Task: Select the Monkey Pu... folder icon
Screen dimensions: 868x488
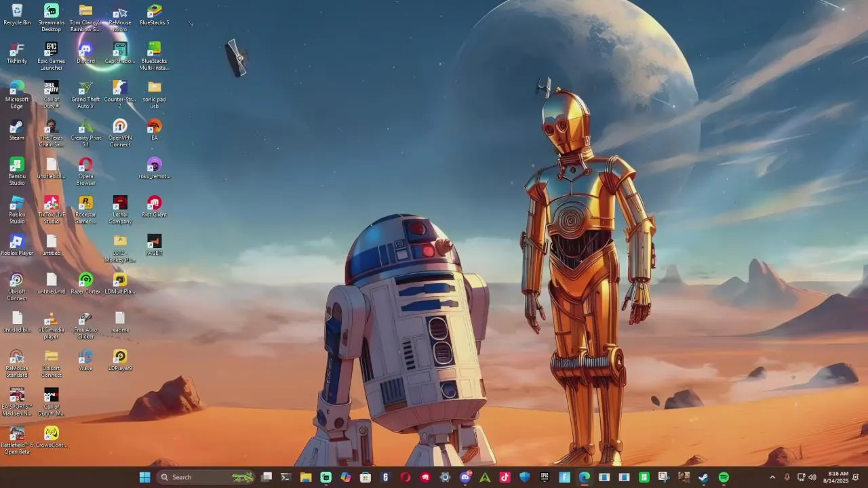Action: pyautogui.click(x=120, y=249)
